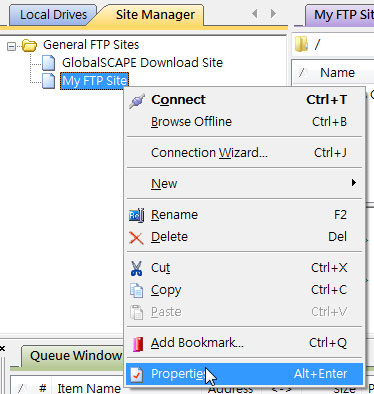This screenshot has height=394, width=374.
Task: Open the New submenu arrow
Action: pyautogui.click(x=353, y=183)
